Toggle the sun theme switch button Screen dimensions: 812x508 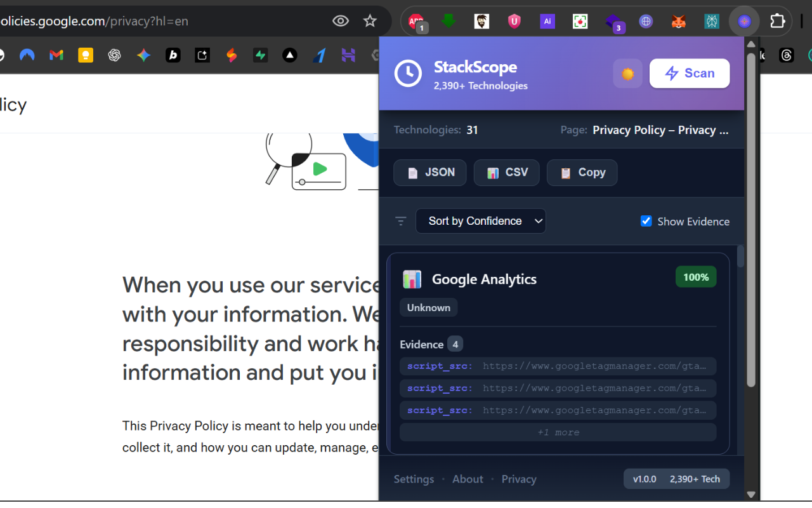pyautogui.click(x=628, y=74)
